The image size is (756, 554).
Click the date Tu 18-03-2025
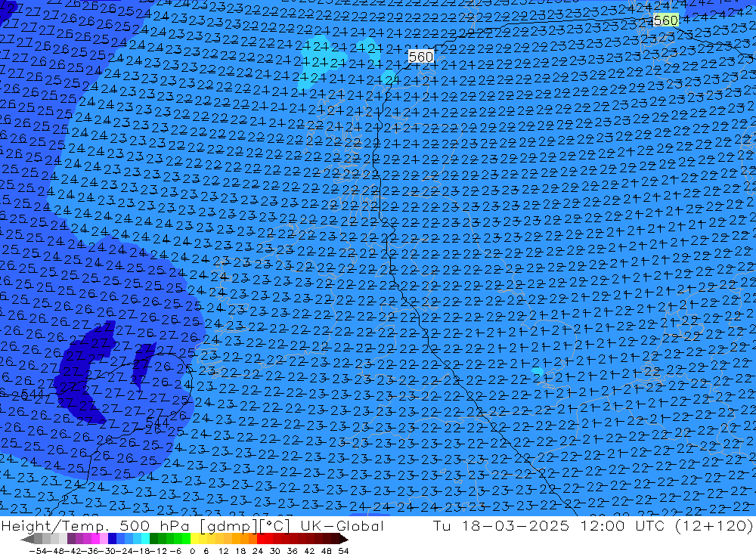(x=500, y=526)
